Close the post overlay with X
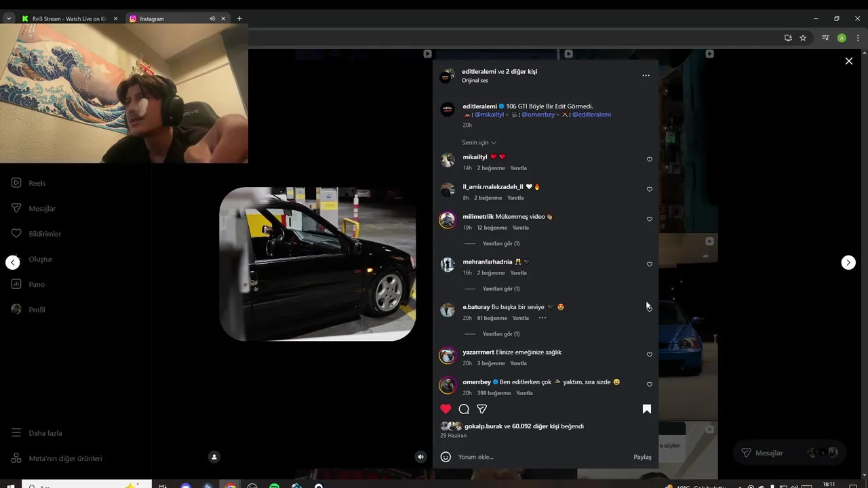 coord(848,61)
